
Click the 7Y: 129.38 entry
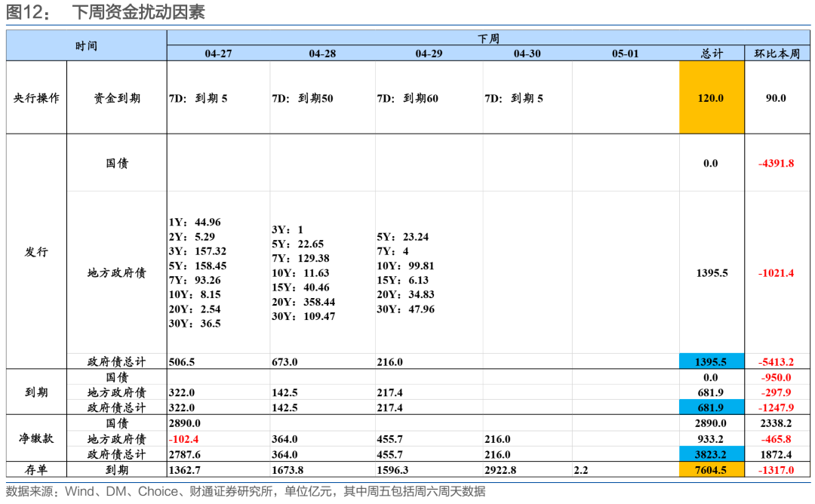pos(300,258)
